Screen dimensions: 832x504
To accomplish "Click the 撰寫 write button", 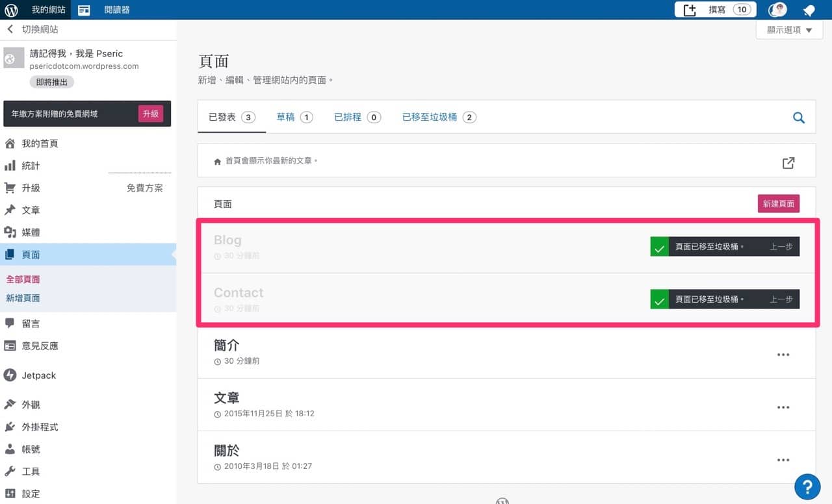I will click(716, 10).
